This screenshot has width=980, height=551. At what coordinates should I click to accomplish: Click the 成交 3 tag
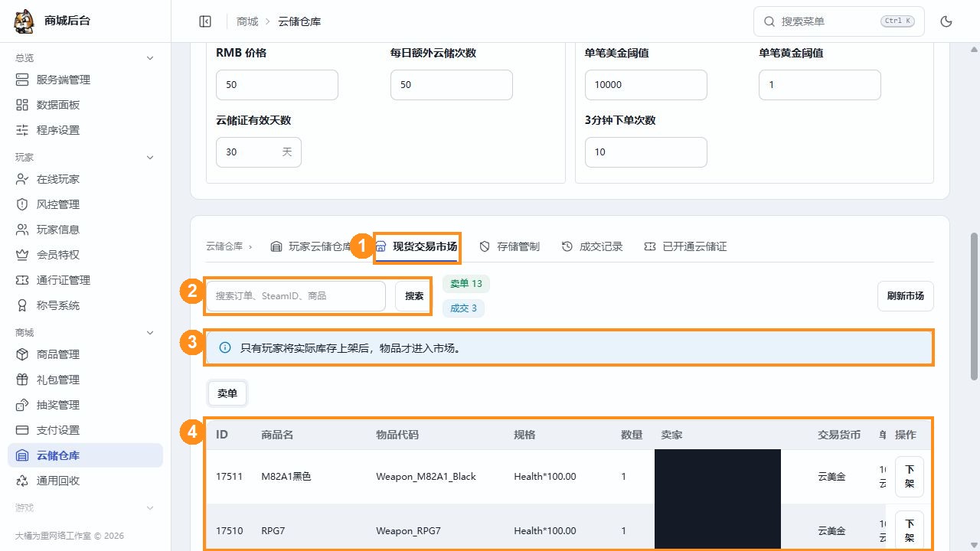pyautogui.click(x=463, y=308)
